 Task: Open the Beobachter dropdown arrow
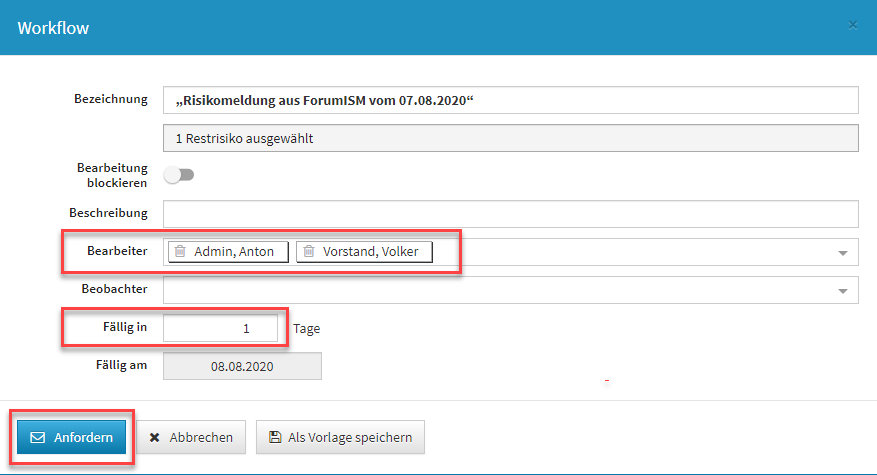842,291
